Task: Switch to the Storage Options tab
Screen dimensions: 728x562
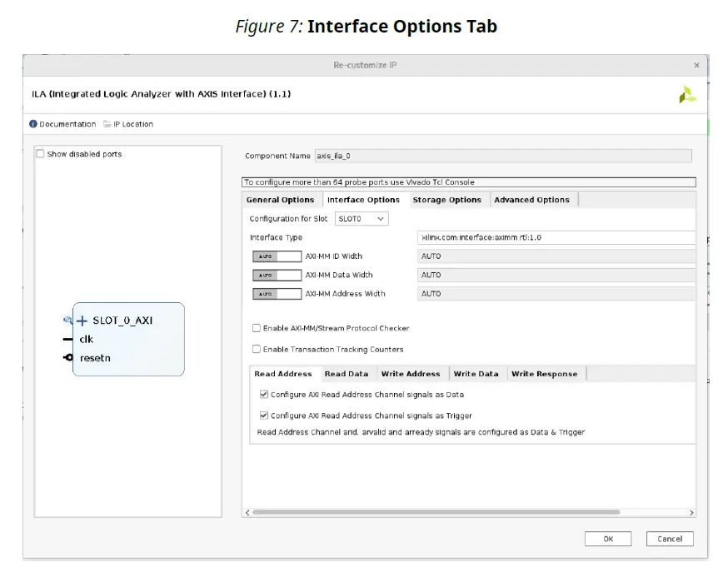Action: (x=446, y=199)
